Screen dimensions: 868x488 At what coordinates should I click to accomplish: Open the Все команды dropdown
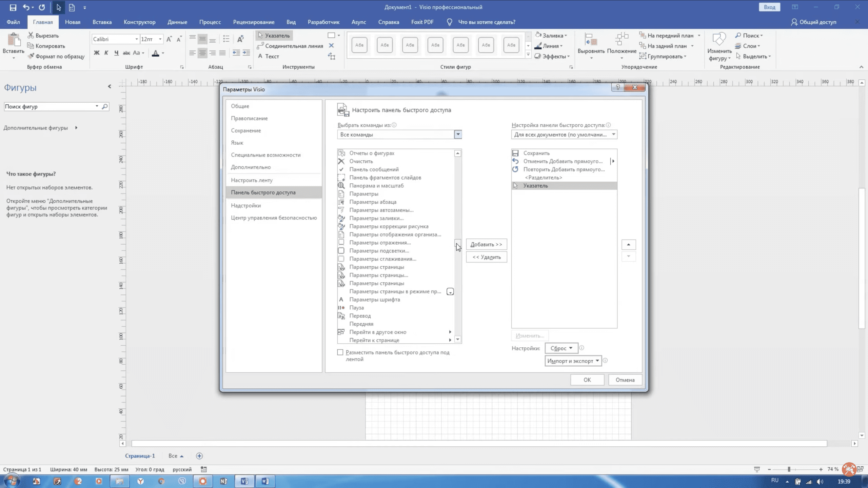point(458,135)
